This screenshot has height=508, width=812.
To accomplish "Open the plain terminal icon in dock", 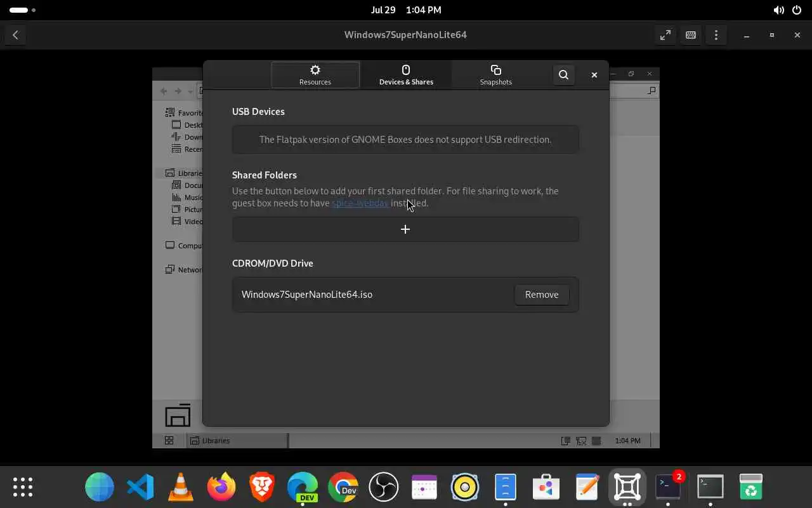I will pyautogui.click(x=710, y=487).
